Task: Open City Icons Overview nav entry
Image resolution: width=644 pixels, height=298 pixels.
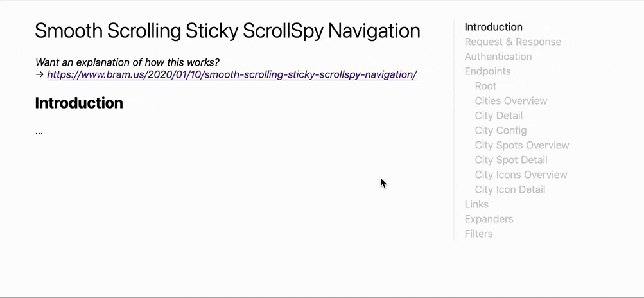Action: tap(521, 175)
